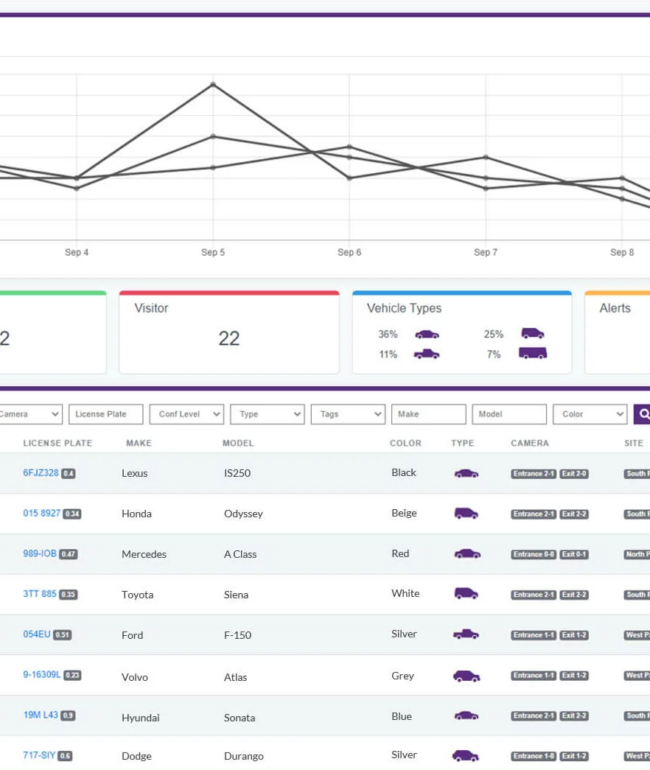Click Entrance 2-1 tag in Lexus row
The image size is (650, 770).
pos(534,474)
